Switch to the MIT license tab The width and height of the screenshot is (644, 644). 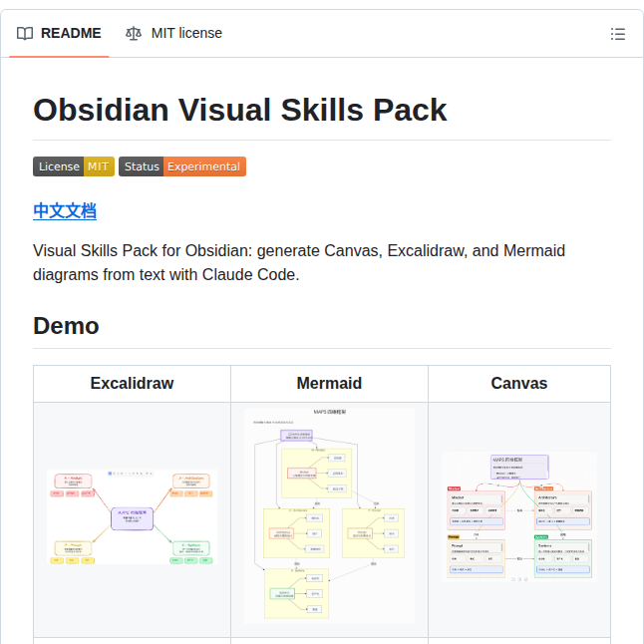pos(173,33)
